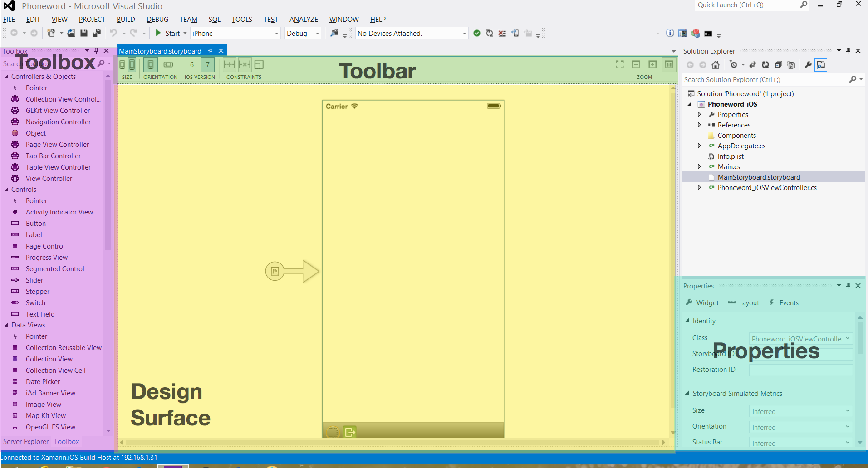Toggle iOS version 6 view
Screen dimensions: 868x468
pos(192,64)
